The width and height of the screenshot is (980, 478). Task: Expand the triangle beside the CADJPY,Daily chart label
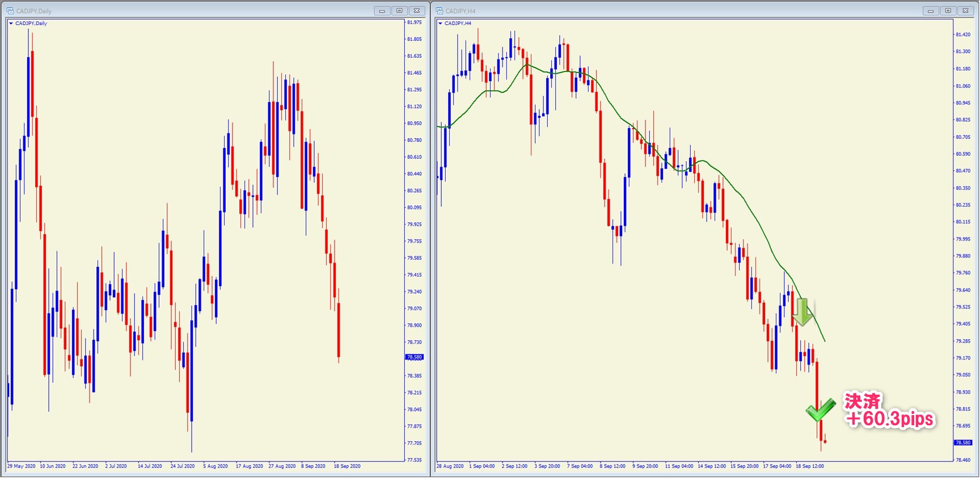pos(11,23)
